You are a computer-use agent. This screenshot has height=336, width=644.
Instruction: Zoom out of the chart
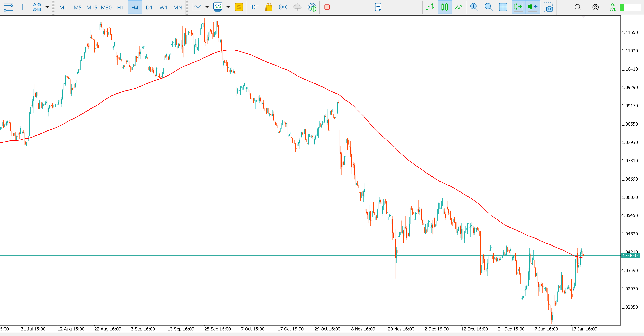(x=488, y=7)
